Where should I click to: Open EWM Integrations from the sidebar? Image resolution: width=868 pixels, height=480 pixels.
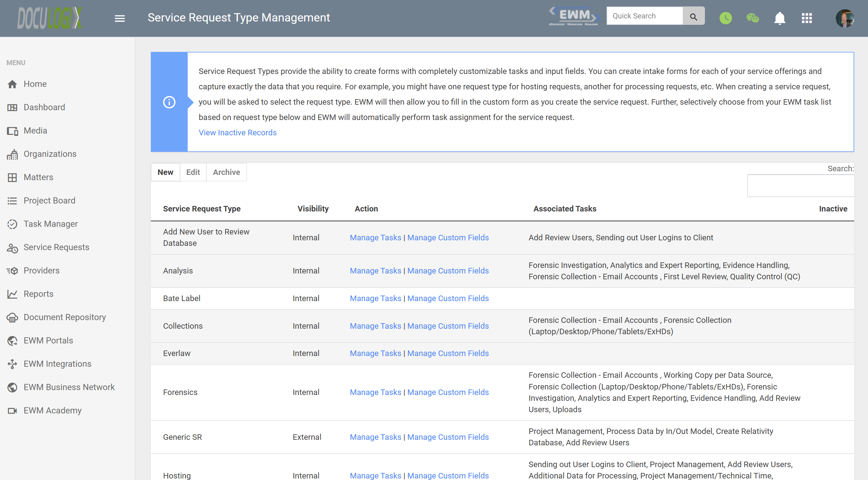tap(57, 364)
